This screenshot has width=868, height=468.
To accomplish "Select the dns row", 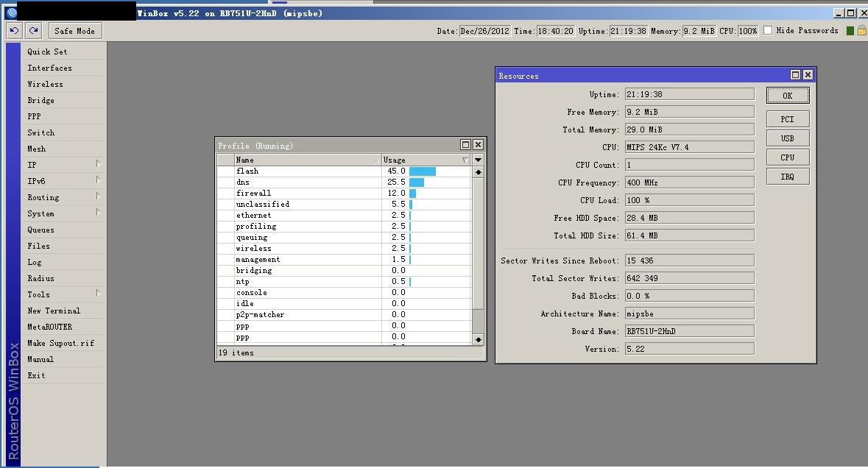I will click(x=344, y=182).
